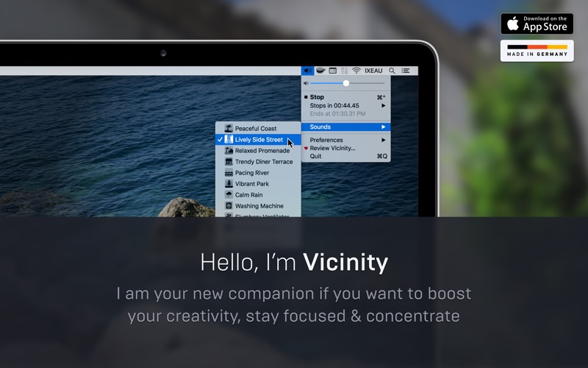Open the Notification Center list icon

coord(406,71)
